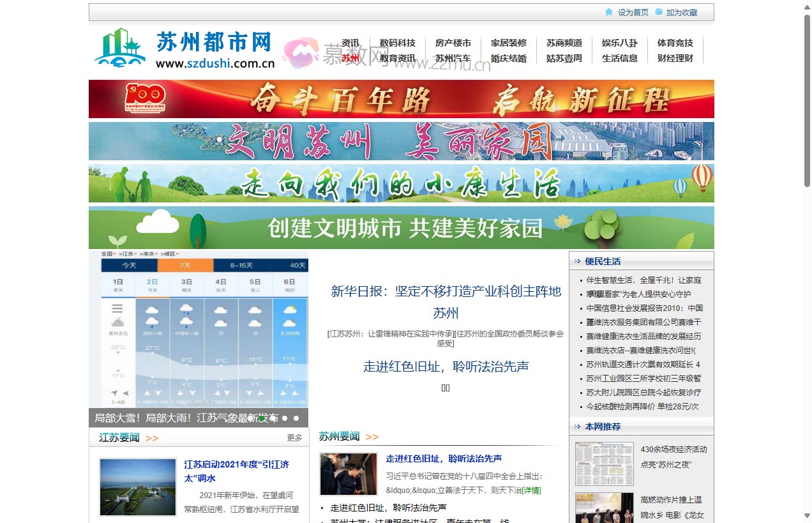Open the red 苏州 navigation item
The image size is (812, 523).
350,58
